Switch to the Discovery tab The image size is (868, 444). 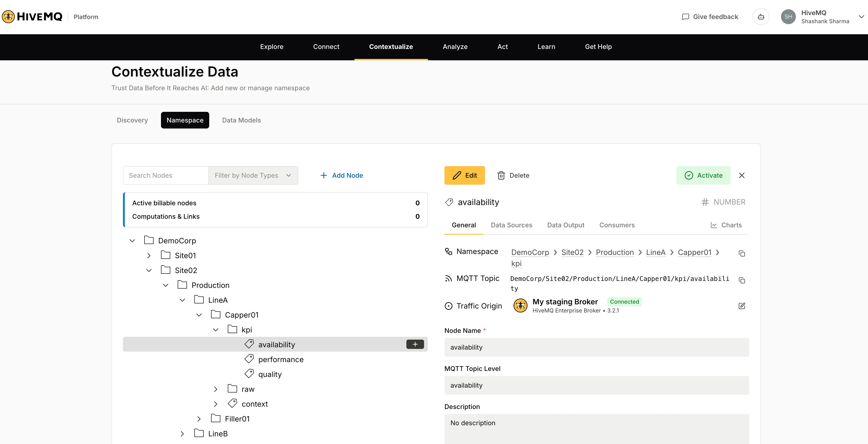(x=132, y=120)
